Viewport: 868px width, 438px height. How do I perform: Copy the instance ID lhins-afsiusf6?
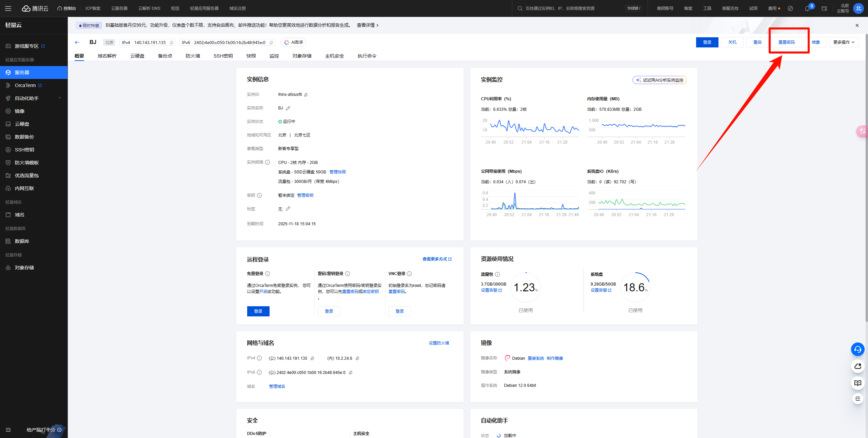(306, 95)
